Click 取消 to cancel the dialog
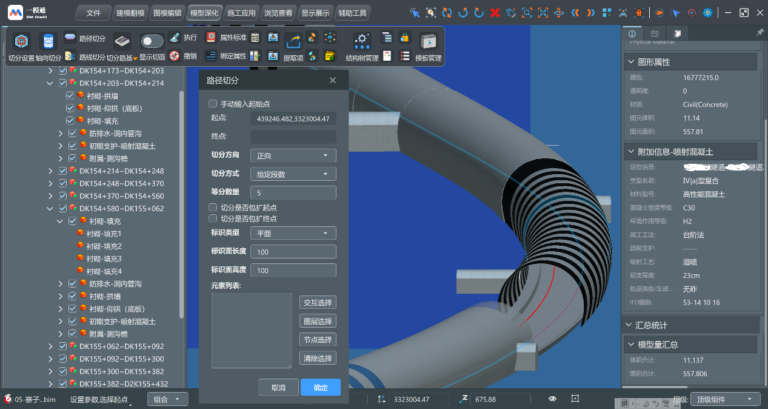The width and height of the screenshot is (768, 409). click(278, 387)
